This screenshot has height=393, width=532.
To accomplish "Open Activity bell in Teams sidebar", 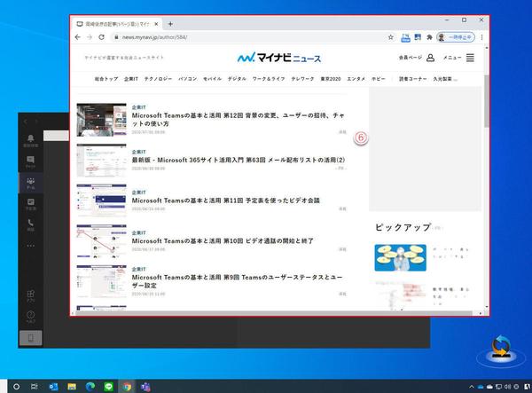I will pyautogui.click(x=30, y=140).
